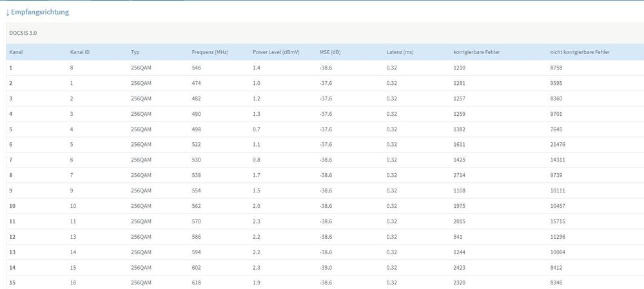Image resolution: width=644 pixels, height=289 pixels.
Task: Click 256QAM in the 546 MHz row
Action: tap(141, 68)
